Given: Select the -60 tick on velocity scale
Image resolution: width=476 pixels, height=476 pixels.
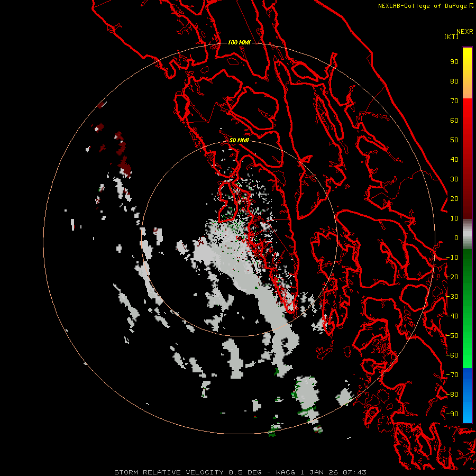Looking at the screenshot, I should [x=452, y=355].
